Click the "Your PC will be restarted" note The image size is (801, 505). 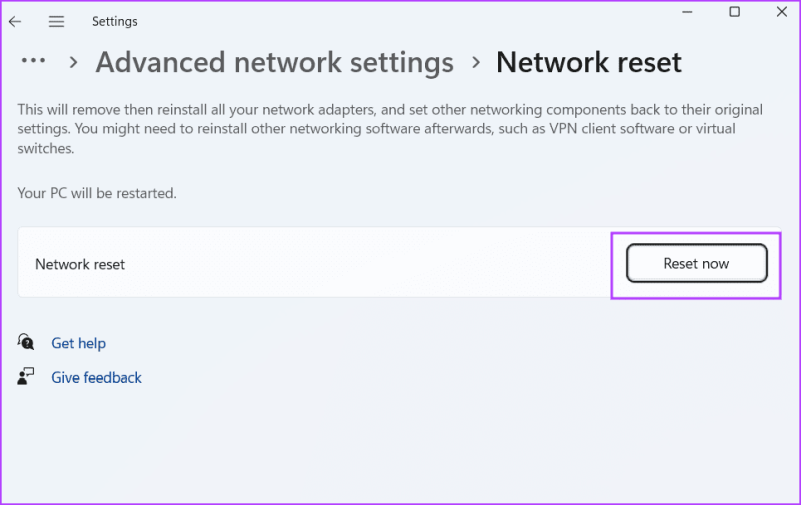97,193
